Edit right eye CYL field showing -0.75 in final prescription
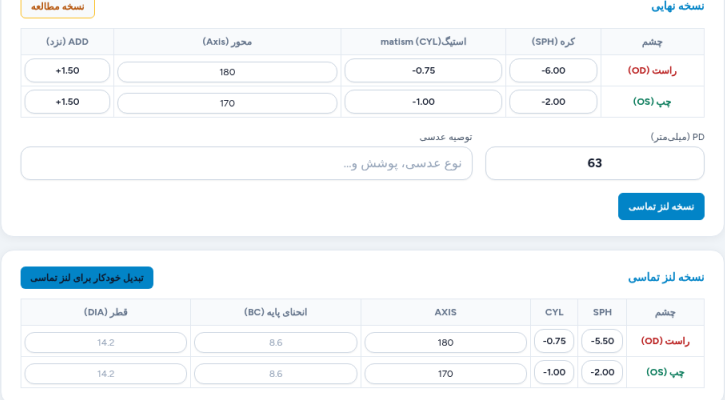 (x=423, y=71)
